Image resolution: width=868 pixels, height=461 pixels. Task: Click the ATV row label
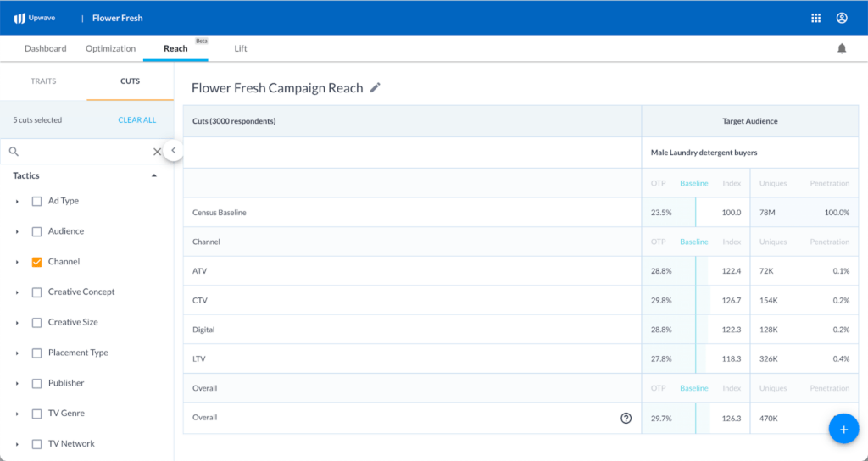point(198,271)
